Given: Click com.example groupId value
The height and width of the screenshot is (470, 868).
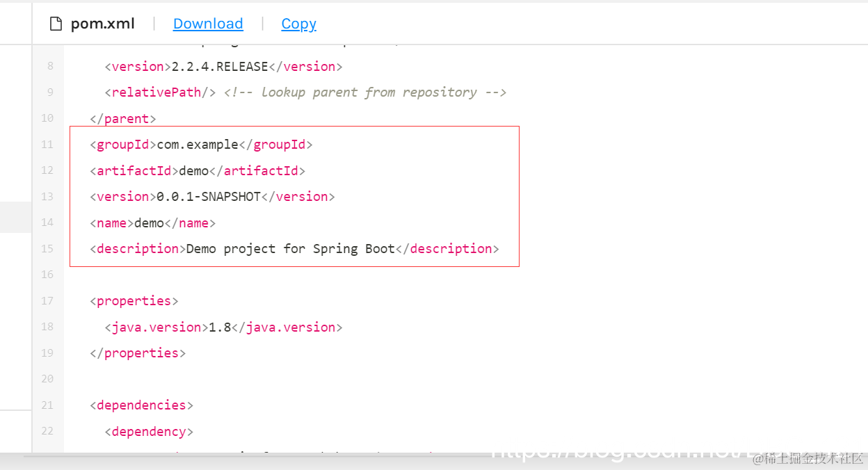Looking at the screenshot, I should tap(198, 145).
